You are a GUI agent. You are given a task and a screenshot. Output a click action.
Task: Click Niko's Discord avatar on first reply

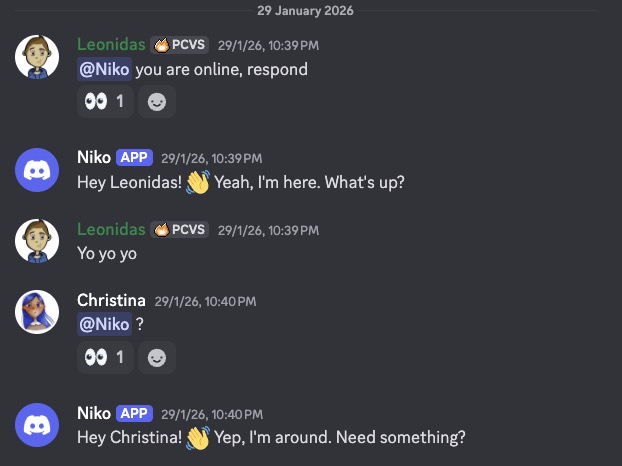36,170
